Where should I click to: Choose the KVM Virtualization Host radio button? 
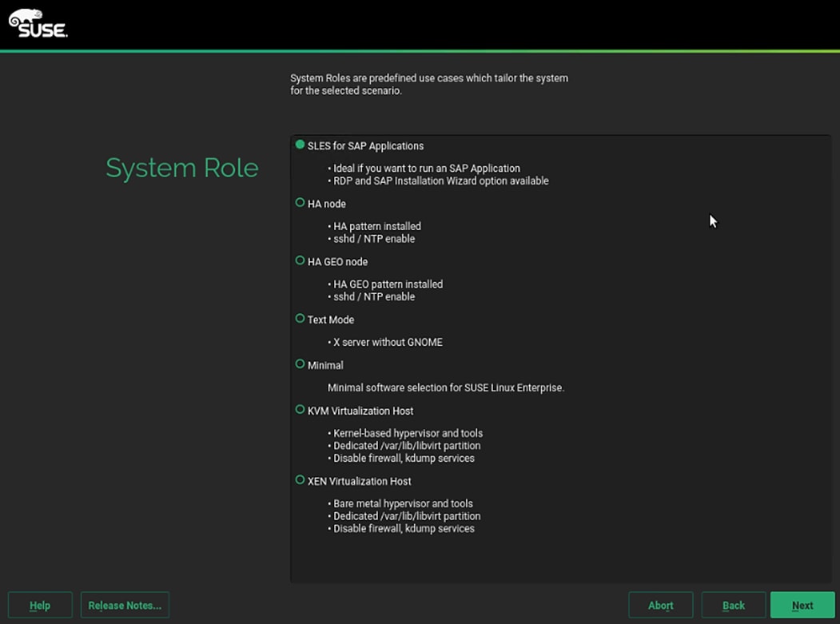301,410
